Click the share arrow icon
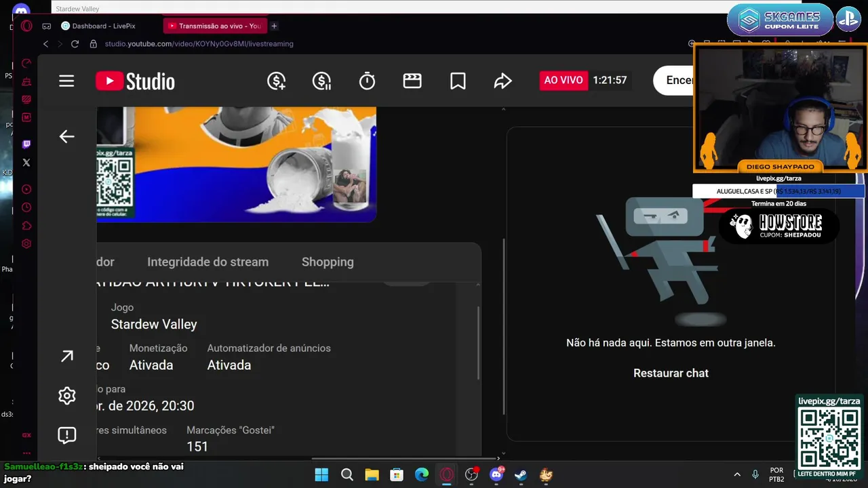This screenshot has width=868, height=488. pyautogui.click(x=502, y=81)
